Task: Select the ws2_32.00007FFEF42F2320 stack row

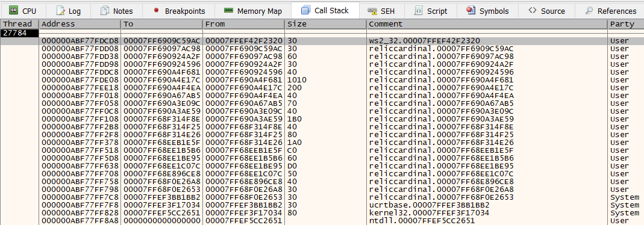Action: [342, 41]
